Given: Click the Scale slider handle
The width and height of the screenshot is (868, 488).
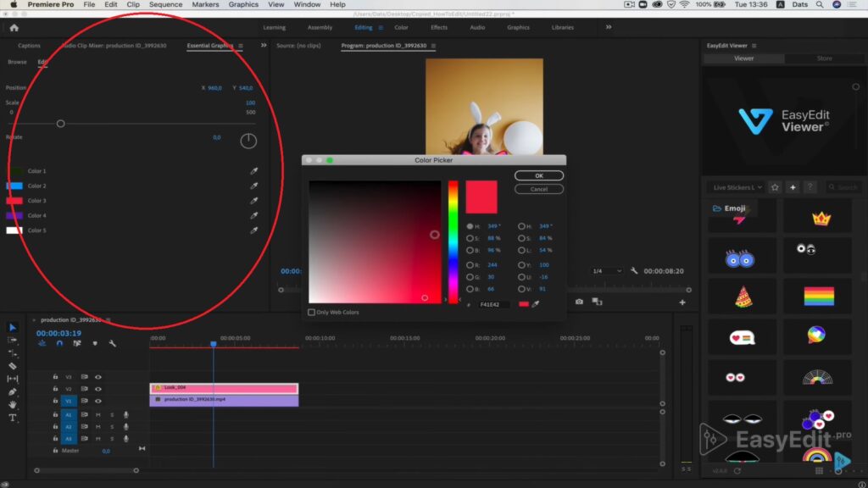Looking at the screenshot, I should pos(61,124).
